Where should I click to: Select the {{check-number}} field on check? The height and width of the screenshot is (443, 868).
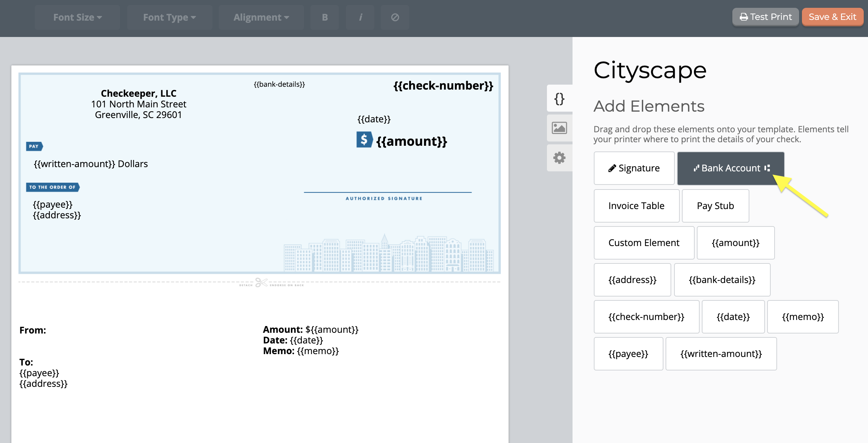(x=443, y=86)
